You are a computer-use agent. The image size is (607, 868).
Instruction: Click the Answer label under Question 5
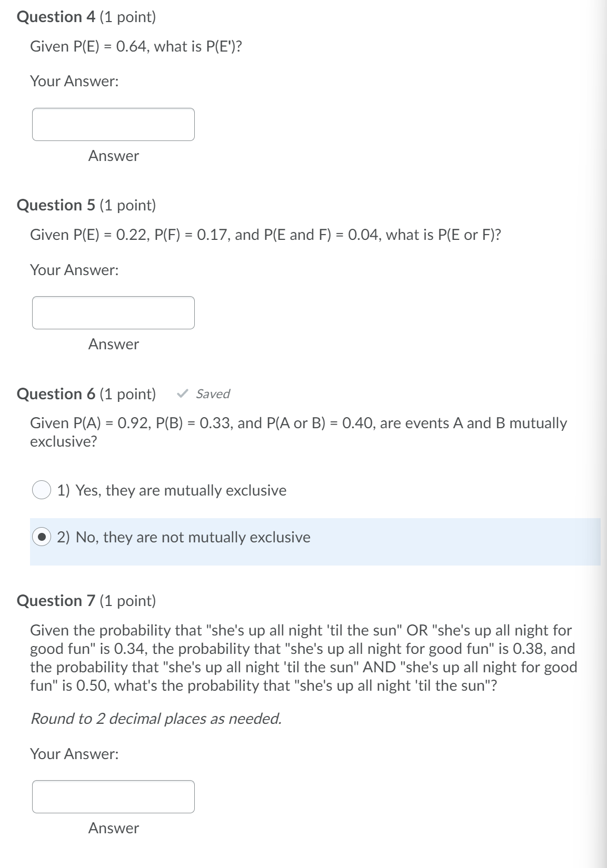pos(113,345)
